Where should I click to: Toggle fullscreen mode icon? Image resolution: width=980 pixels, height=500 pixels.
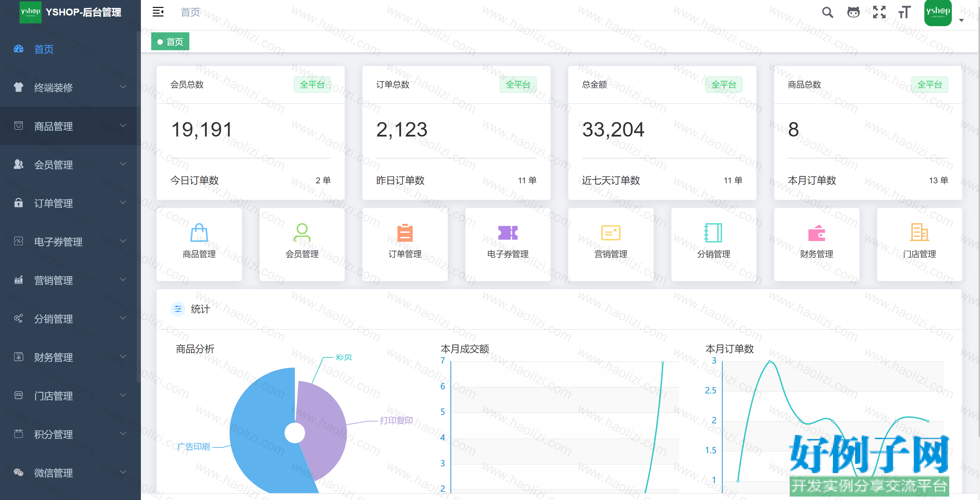point(879,12)
